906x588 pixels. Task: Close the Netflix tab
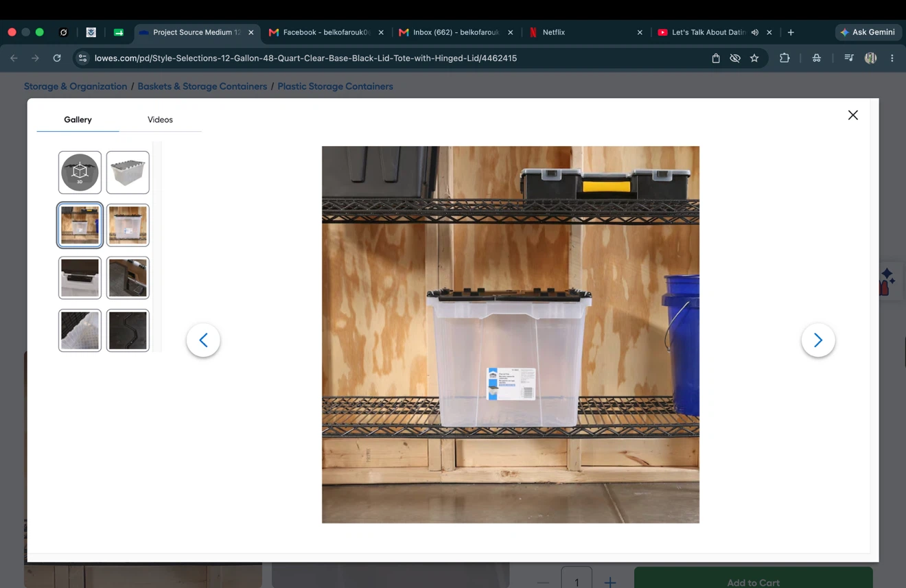640,32
